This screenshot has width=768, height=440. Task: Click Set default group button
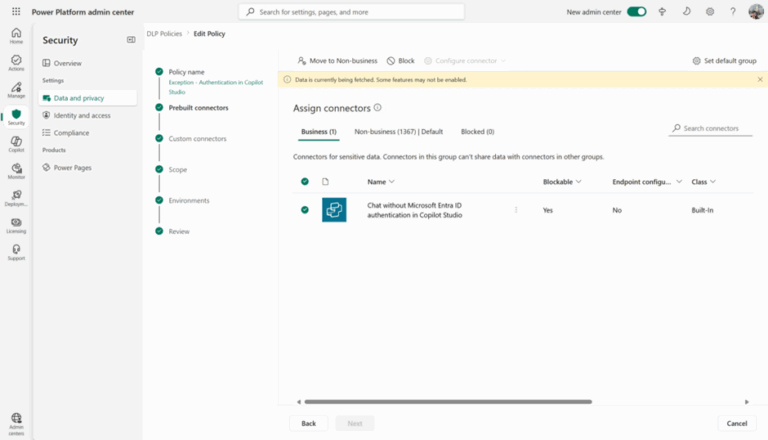pos(724,61)
